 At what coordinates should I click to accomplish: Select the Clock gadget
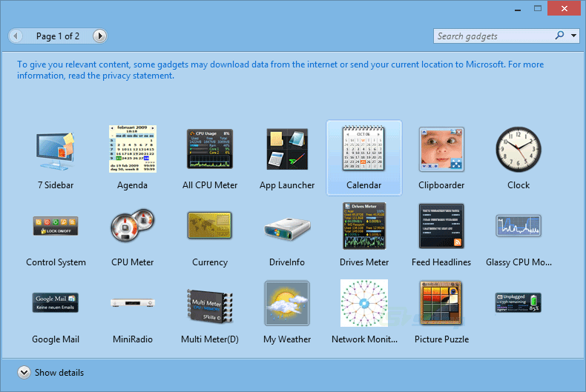click(518, 150)
